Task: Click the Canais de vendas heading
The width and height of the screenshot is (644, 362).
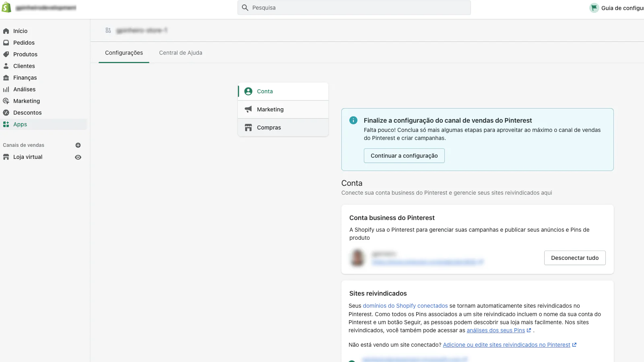Action: (24, 145)
